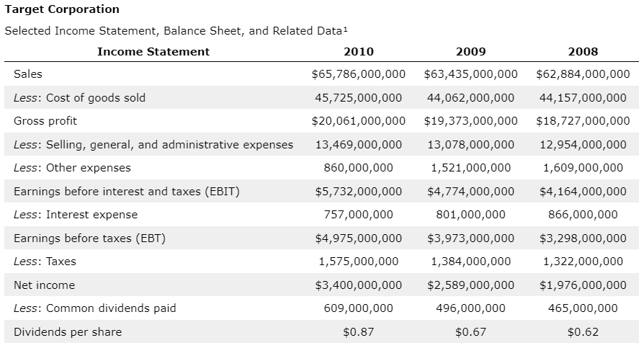
Task: Click the Income Statement column header
Action: [x=153, y=52]
